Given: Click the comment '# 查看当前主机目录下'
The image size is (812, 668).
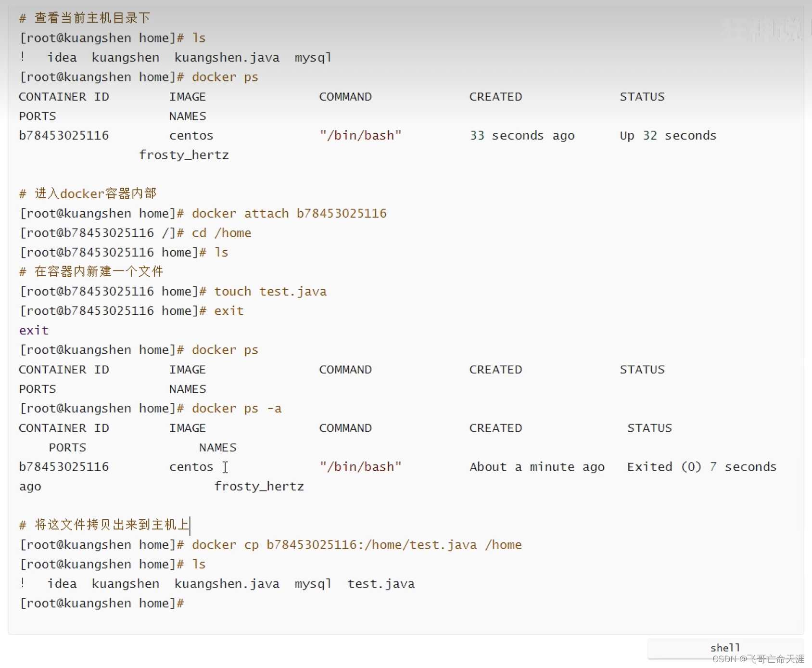Looking at the screenshot, I should coord(85,18).
